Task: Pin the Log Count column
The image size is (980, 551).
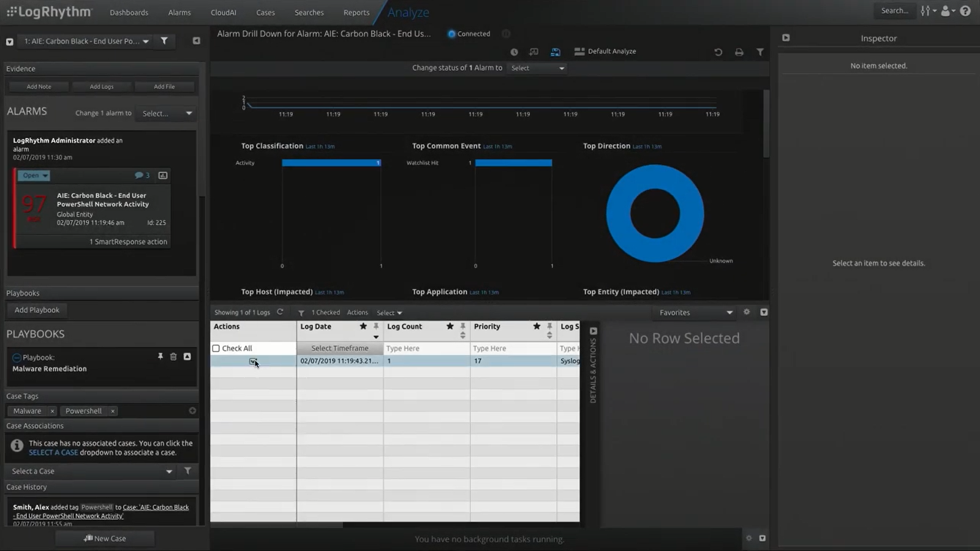Action: click(x=462, y=327)
